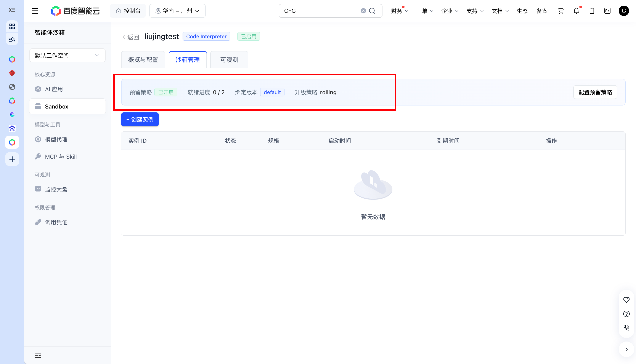This screenshot has height=364, width=636.
Task: Switch language with EN icon
Action: pyautogui.click(x=607, y=11)
